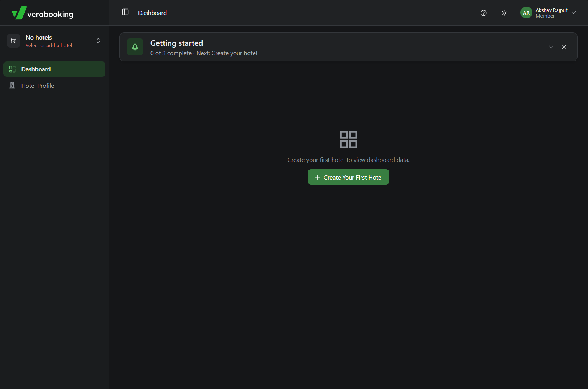Toggle the sidebar panel icon
Viewport: 588px width, 389px height.
tap(125, 12)
